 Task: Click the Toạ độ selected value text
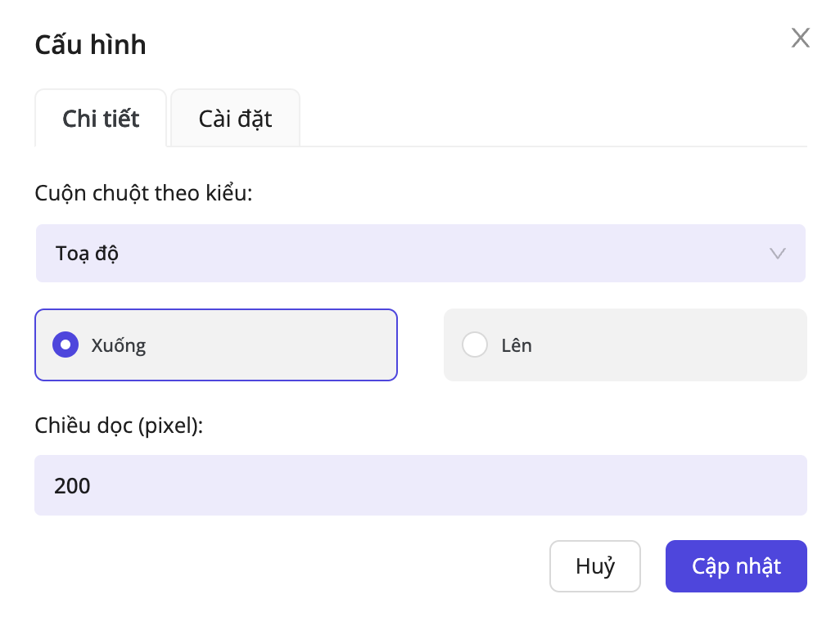pos(88,254)
